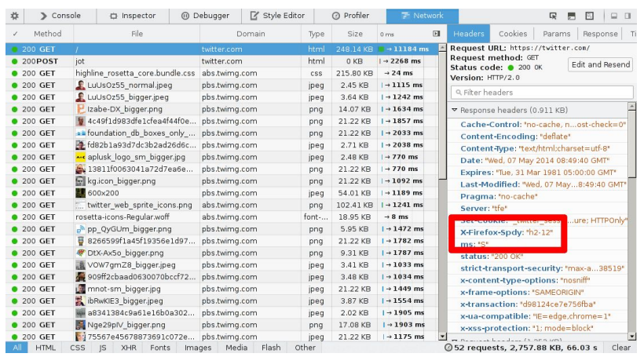The width and height of the screenshot is (644, 357).
Task: Sort requests by the Size column
Action: pos(355,34)
